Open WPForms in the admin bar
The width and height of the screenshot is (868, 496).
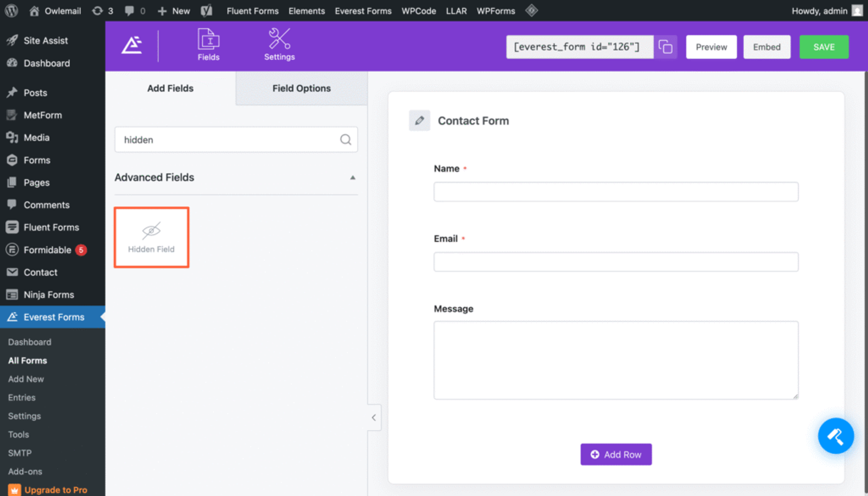pyautogui.click(x=495, y=11)
